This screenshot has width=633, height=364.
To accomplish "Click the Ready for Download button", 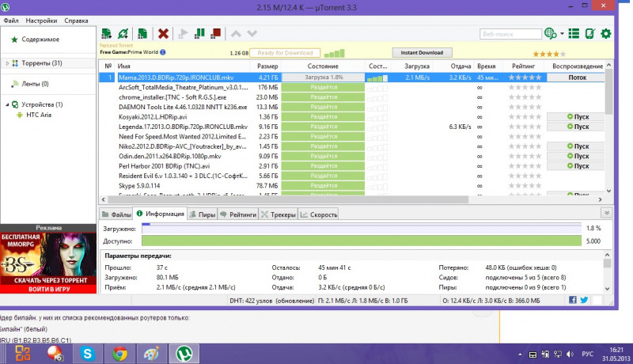I will tap(285, 53).
